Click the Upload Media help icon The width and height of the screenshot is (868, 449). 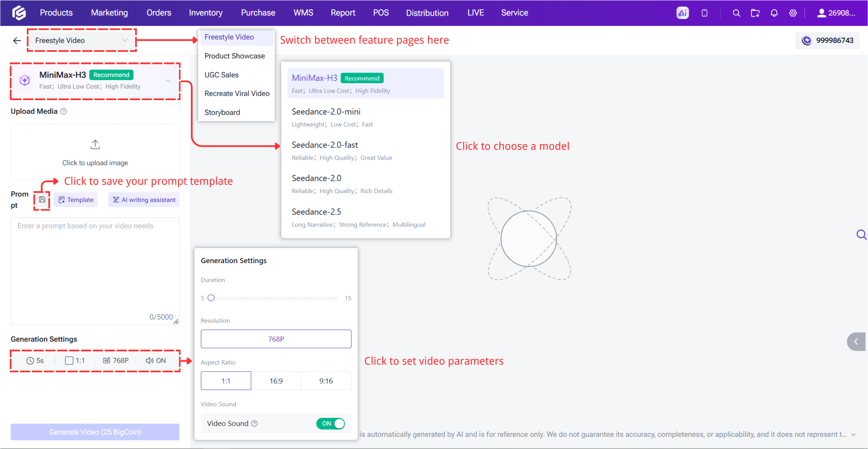[64, 111]
